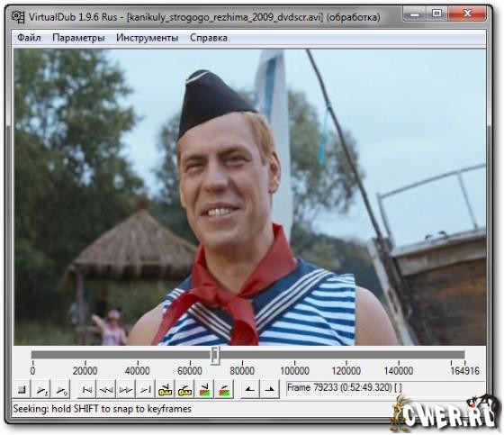Open the Инструменты menu
The image size is (504, 435).
coord(148,38)
